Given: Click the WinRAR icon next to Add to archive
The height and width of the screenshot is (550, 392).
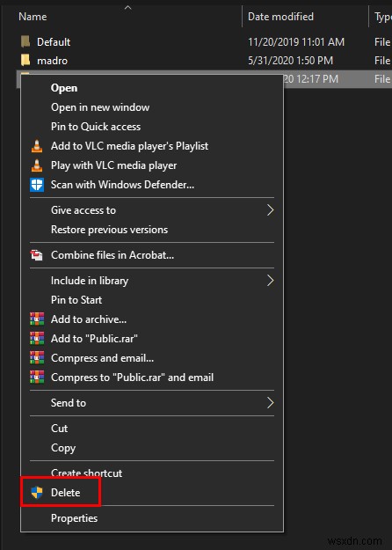Looking at the screenshot, I should coord(37,319).
